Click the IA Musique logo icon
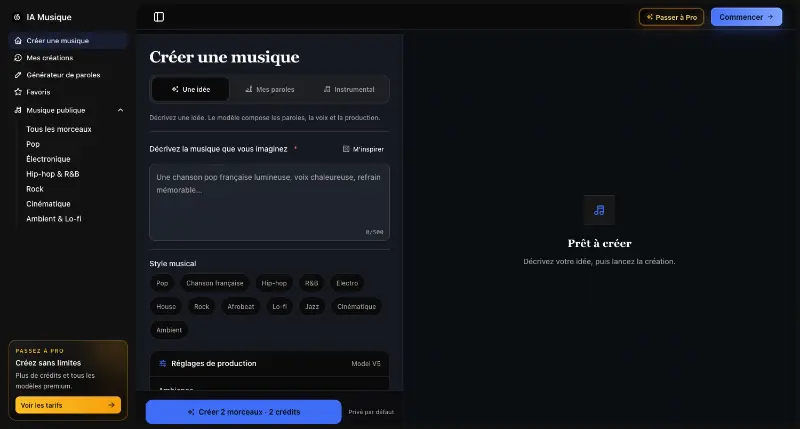This screenshot has height=429, width=800. tap(17, 17)
